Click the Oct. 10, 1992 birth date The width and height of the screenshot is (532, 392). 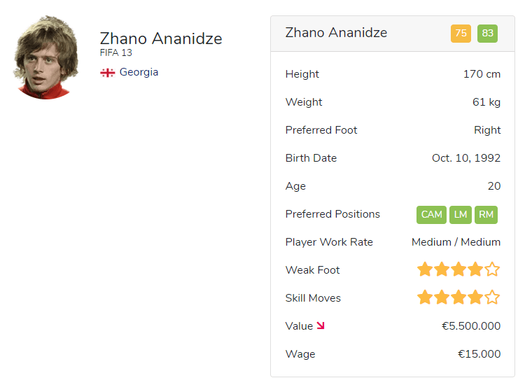466,158
